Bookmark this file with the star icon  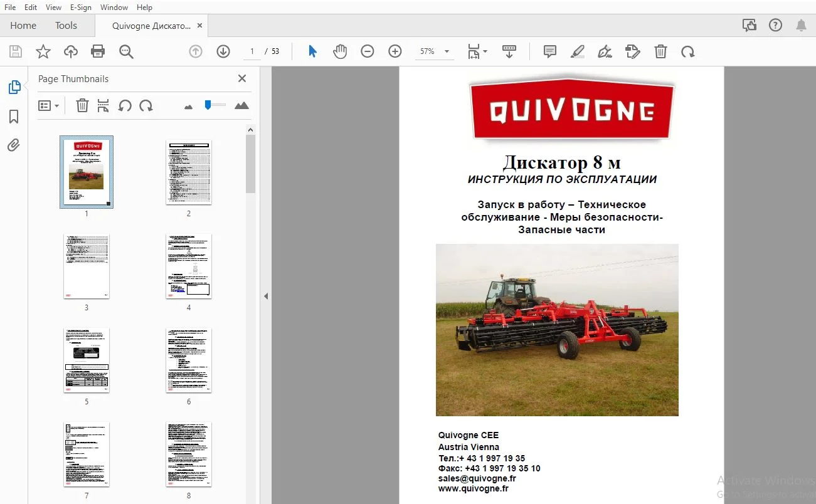(43, 51)
